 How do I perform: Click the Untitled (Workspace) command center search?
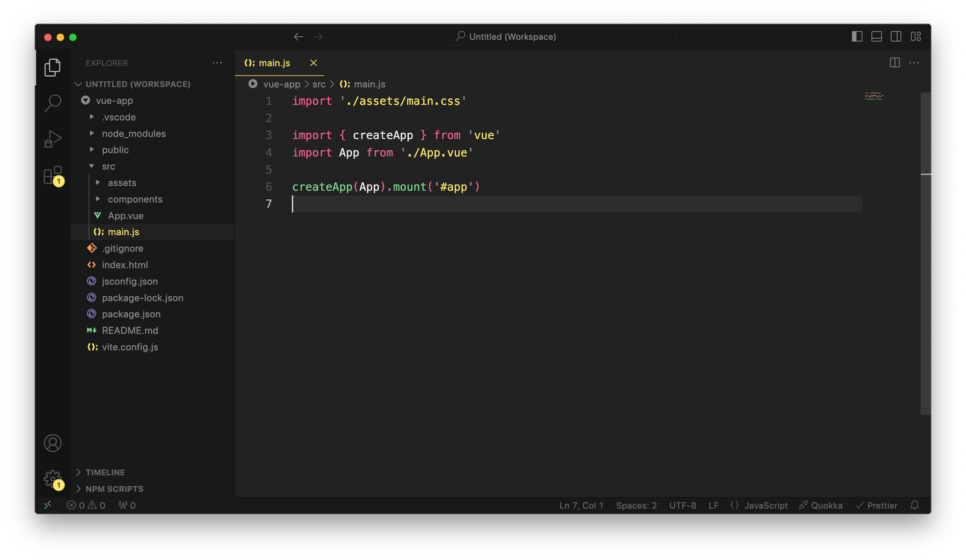point(505,37)
